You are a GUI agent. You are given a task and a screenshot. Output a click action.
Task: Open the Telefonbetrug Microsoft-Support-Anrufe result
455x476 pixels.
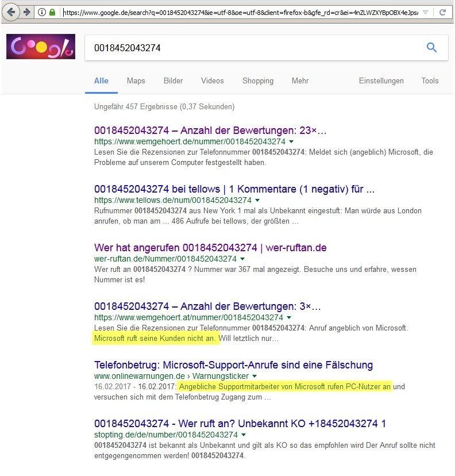(233, 364)
